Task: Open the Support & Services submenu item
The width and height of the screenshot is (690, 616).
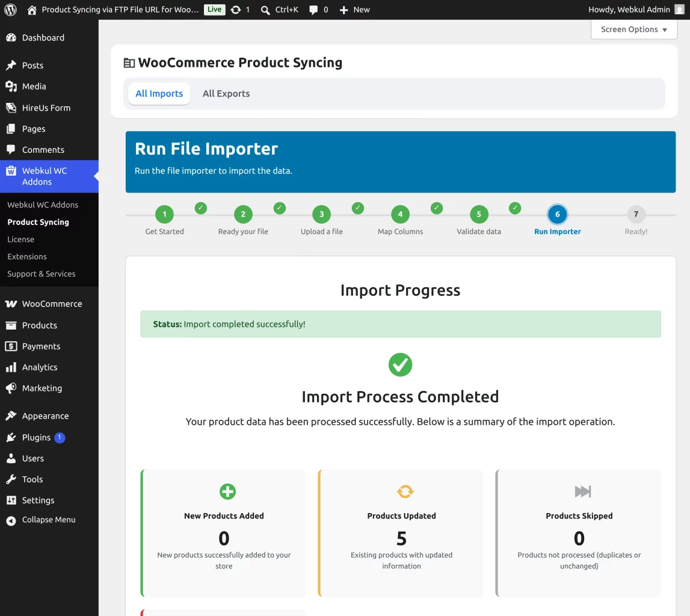Action: point(42,274)
